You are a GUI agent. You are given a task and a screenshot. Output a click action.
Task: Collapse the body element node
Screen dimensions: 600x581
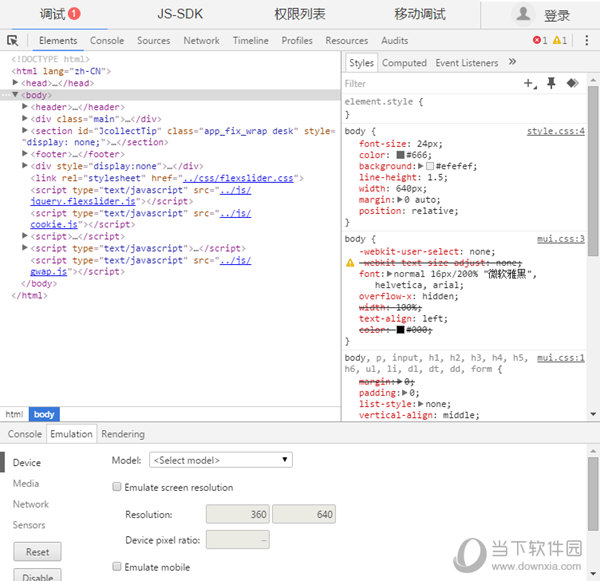coord(15,95)
